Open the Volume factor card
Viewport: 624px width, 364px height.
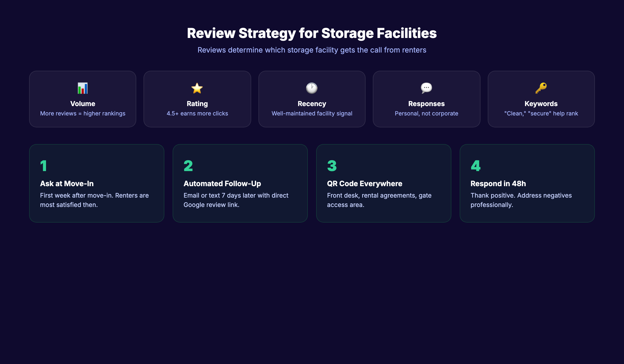[x=83, y=99]
